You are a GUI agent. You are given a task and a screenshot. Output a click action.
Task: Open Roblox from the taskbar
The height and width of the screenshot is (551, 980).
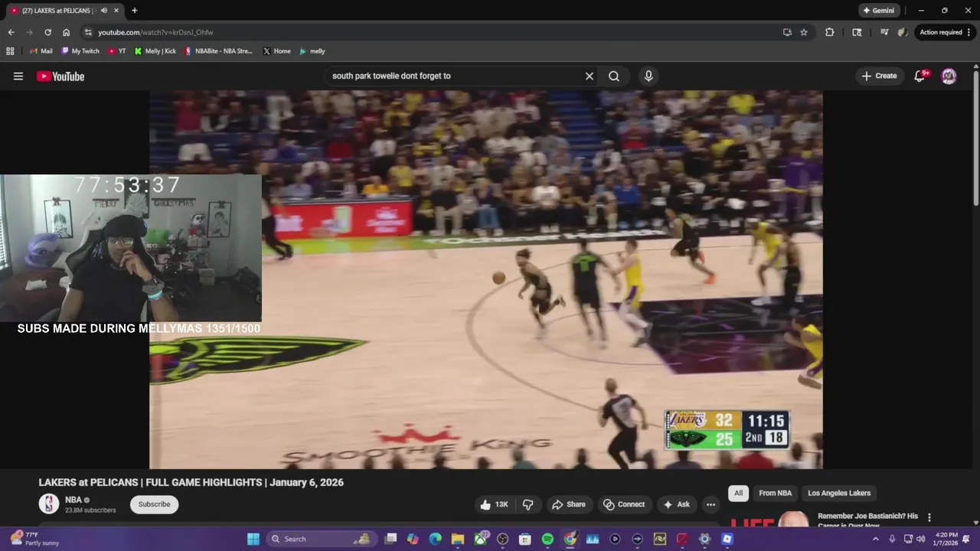[x=727, y=539]
